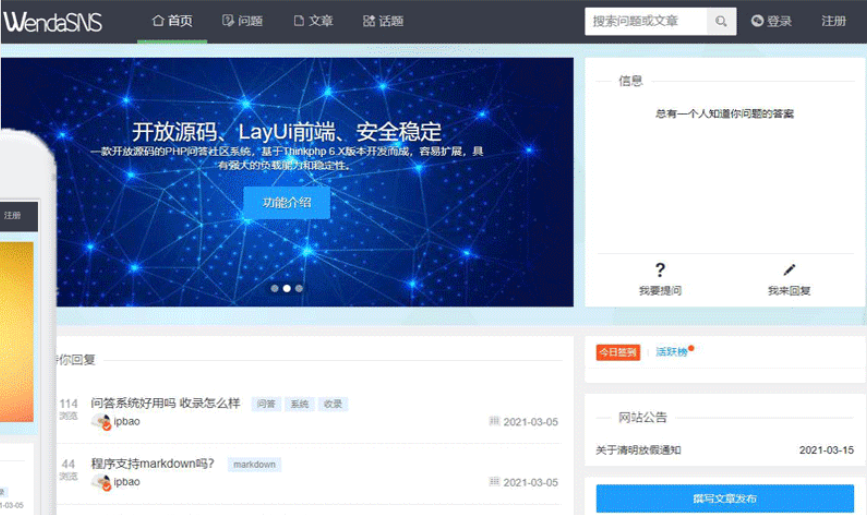Open question 程序支持markdown吗?
Image resolution: width=867 pixels, height=515 pixels.
pos(152,464)
